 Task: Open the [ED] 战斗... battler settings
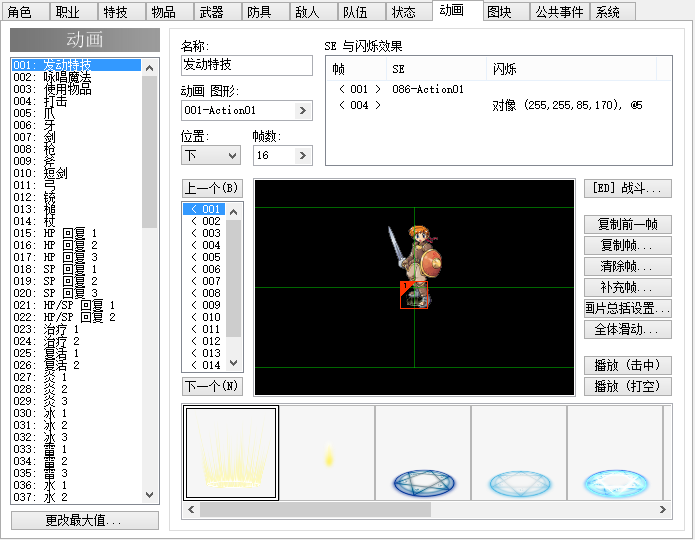point(628,188)
